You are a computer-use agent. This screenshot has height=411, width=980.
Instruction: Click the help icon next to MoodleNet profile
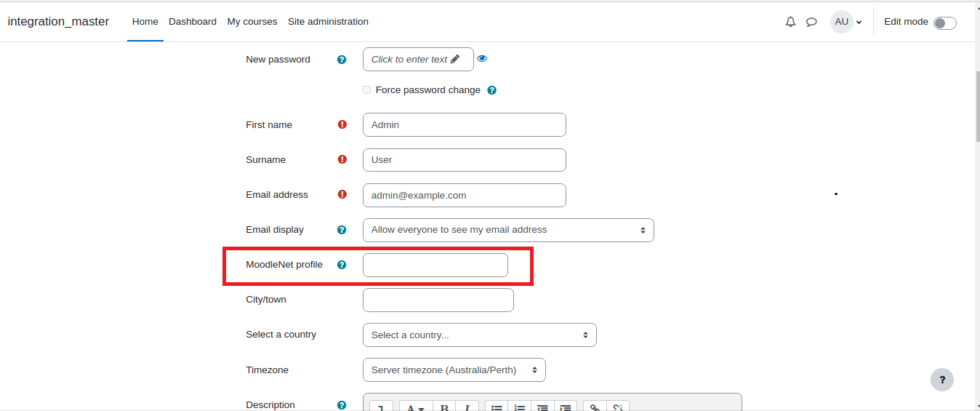click(x=342, y=265)
